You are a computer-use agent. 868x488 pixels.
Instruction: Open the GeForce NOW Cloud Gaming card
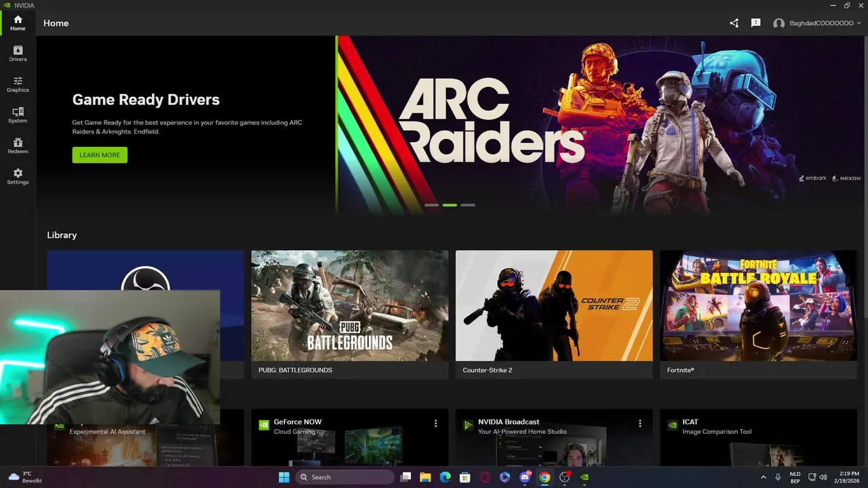tap(350, 437)
